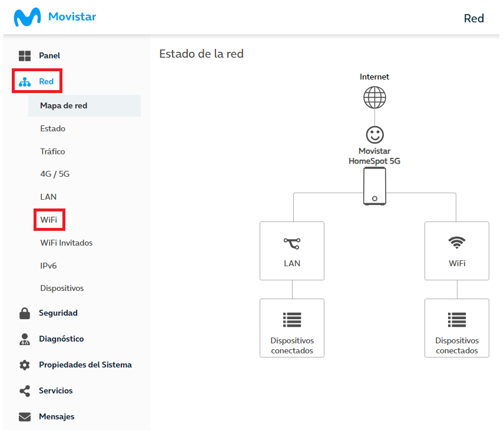
Task: View Dispositivos conectados under WiFi
Action: click(x=457, y=329)
